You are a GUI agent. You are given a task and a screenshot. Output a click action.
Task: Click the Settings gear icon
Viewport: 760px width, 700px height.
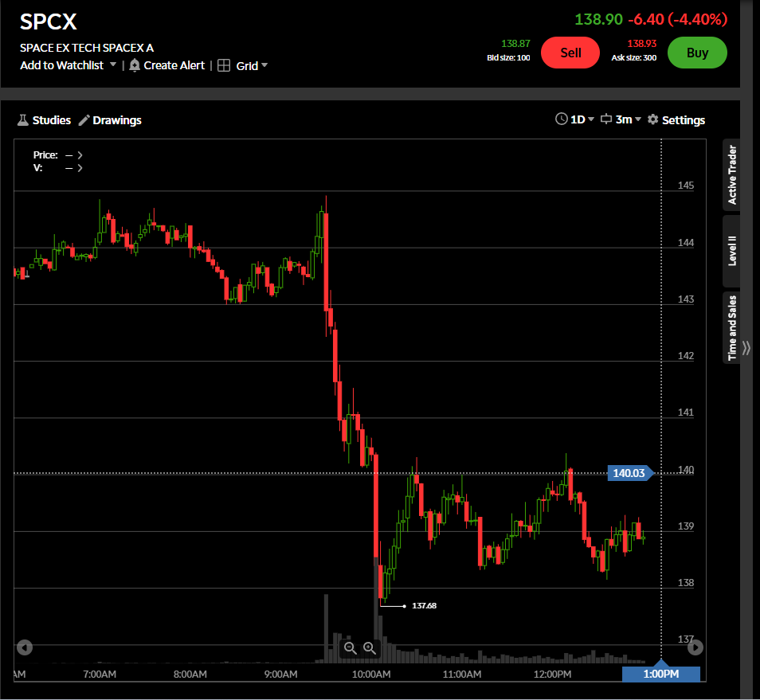click(x=653, y=119)
